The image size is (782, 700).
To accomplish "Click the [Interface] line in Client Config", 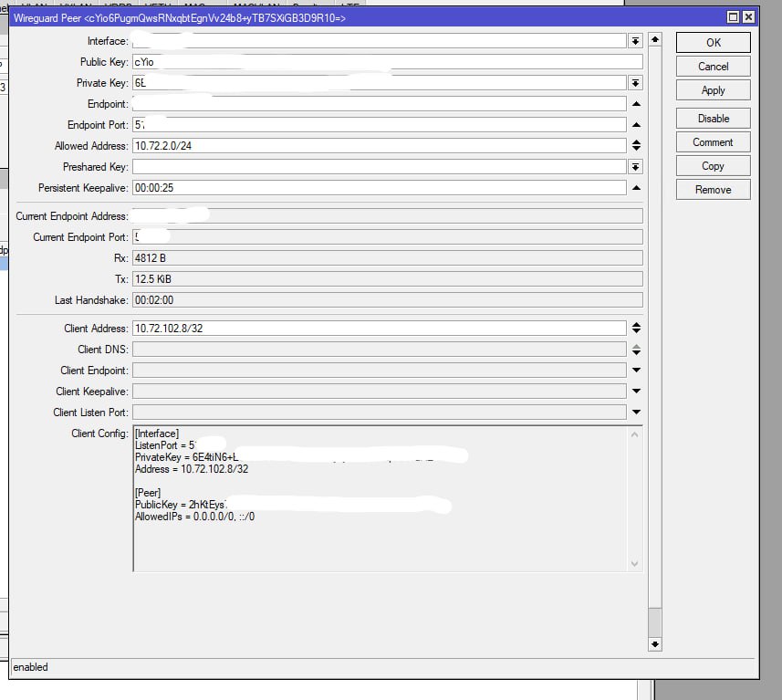I will (157, 434).
